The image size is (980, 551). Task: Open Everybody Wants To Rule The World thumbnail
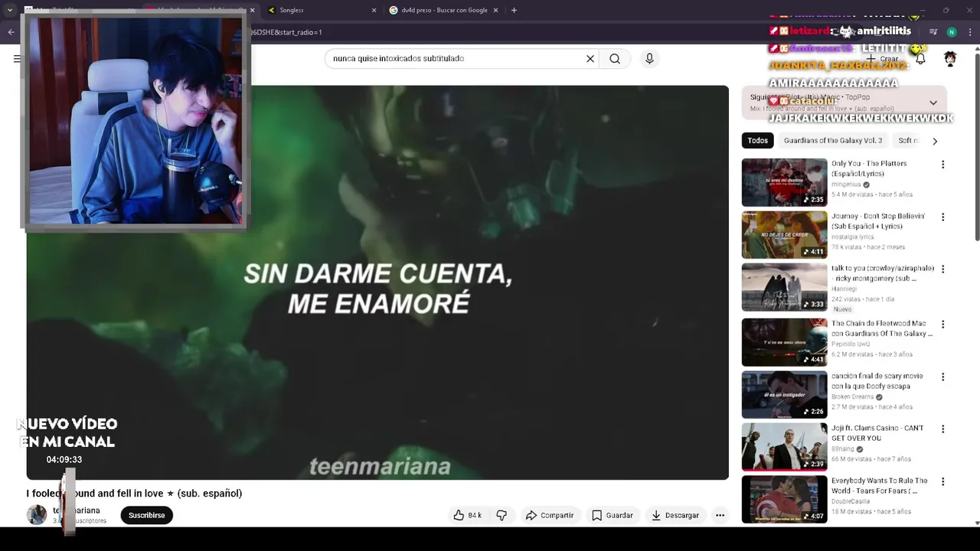coord(784,499)
